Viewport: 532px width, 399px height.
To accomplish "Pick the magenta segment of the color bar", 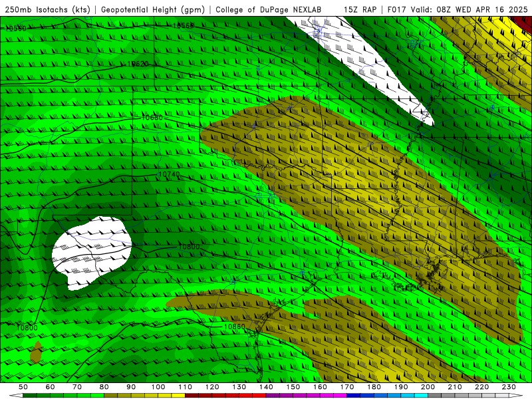I will 340,396.
